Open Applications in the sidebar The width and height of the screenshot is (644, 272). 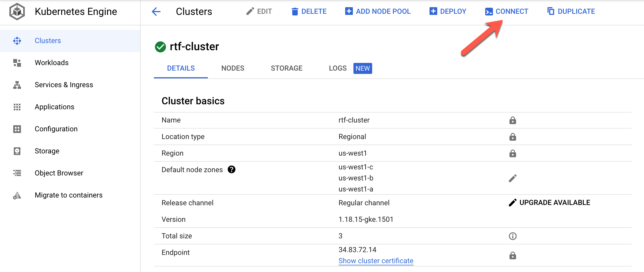coord(70,107)
